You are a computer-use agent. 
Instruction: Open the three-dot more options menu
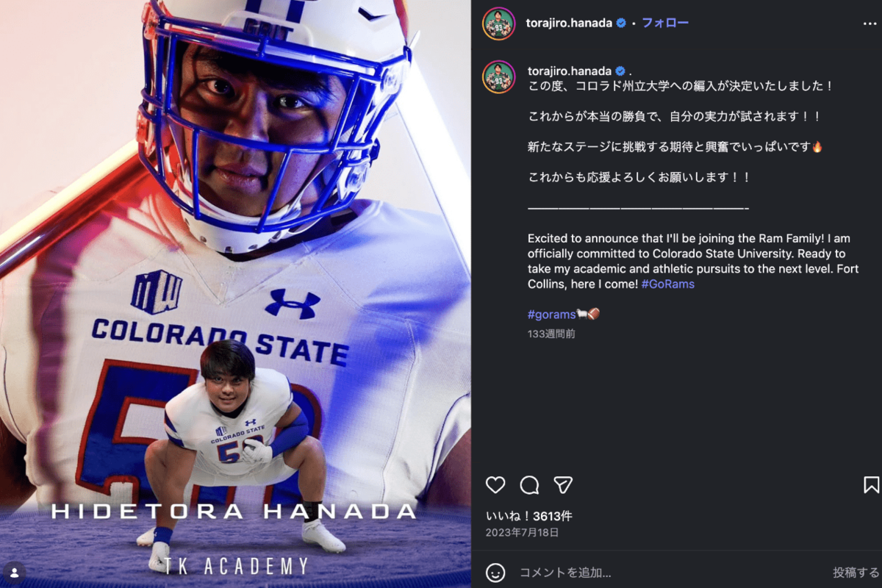click(870, 24)
